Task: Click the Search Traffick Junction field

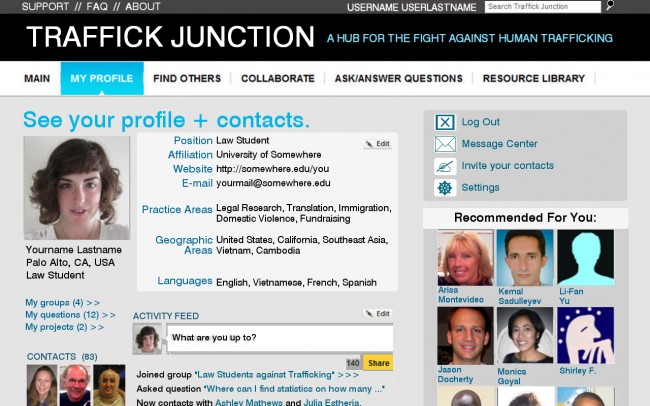Action: point(543,7)
